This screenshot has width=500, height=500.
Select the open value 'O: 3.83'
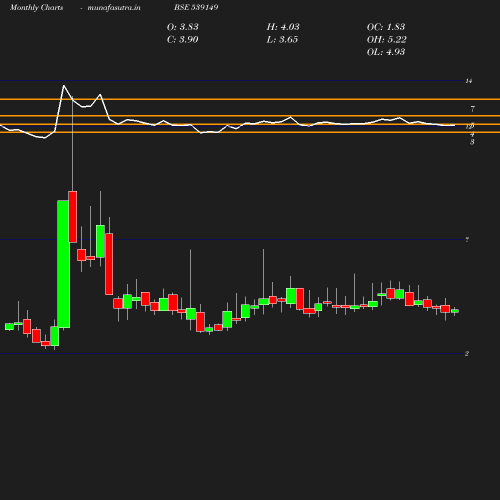point(183,27)
